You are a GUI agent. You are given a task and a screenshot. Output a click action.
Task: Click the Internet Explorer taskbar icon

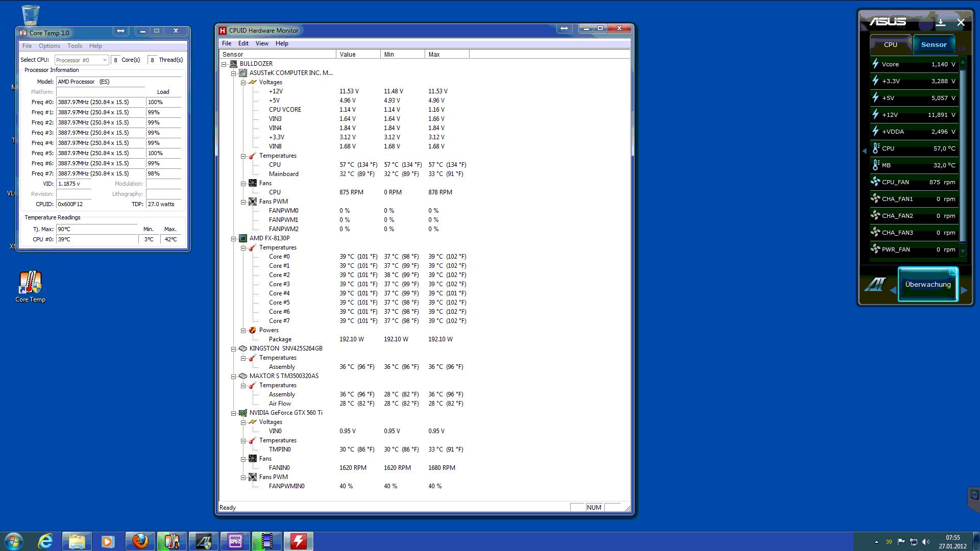(45, 541)
